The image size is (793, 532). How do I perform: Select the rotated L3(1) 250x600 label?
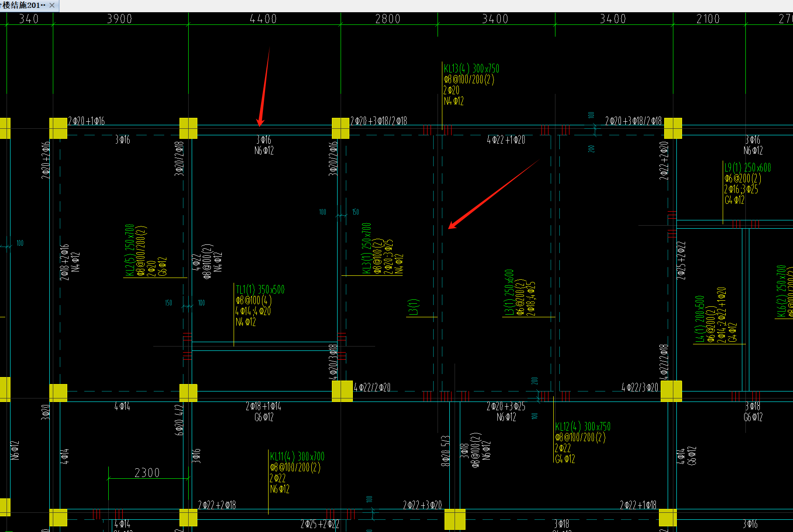click(x=509, y=292)
